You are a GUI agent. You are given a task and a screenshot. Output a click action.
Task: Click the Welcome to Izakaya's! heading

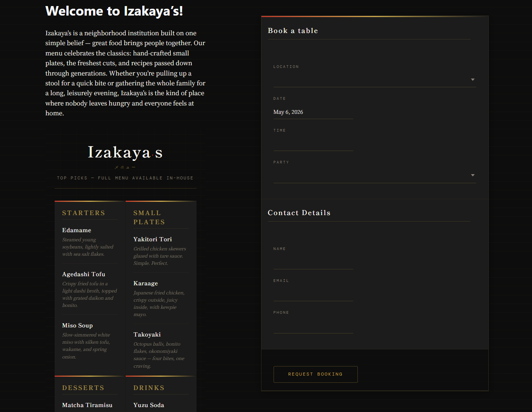[114, 11]
